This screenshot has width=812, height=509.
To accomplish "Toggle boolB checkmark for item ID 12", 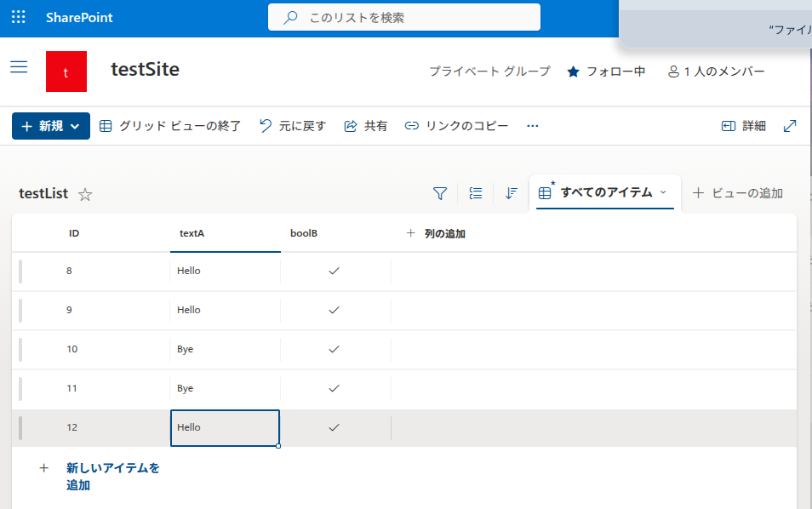I will 335,427.
